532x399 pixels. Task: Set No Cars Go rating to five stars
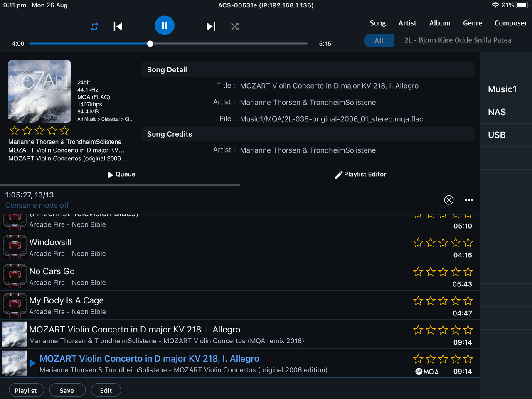click(468, 272)
